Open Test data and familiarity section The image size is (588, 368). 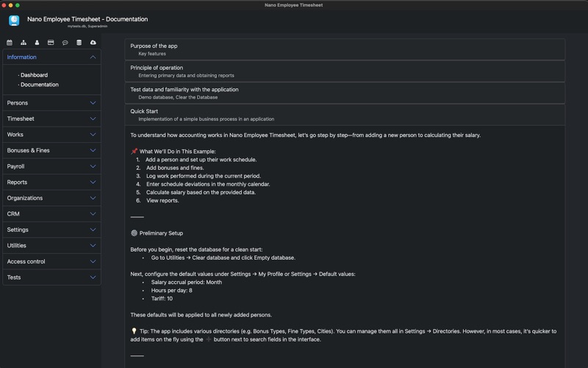point(345,93)
